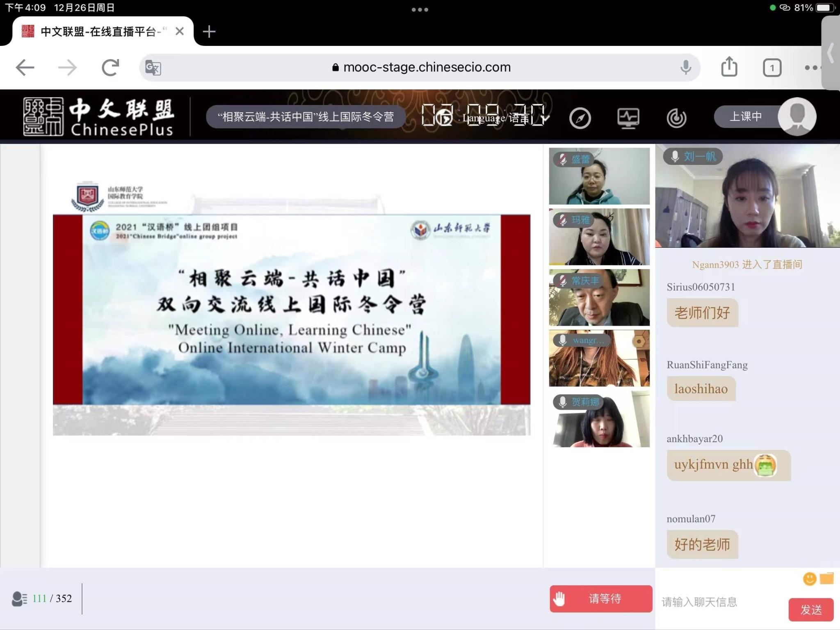
Task: Open the emoji picker in chat
Action: (x=809, y=579)
